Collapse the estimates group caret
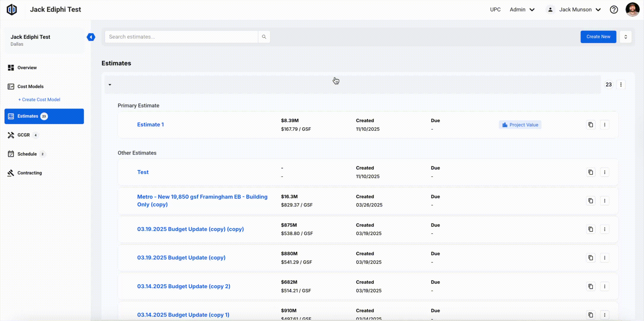The height and width of the screenshot is (321, 644). [x=110, y=85]
